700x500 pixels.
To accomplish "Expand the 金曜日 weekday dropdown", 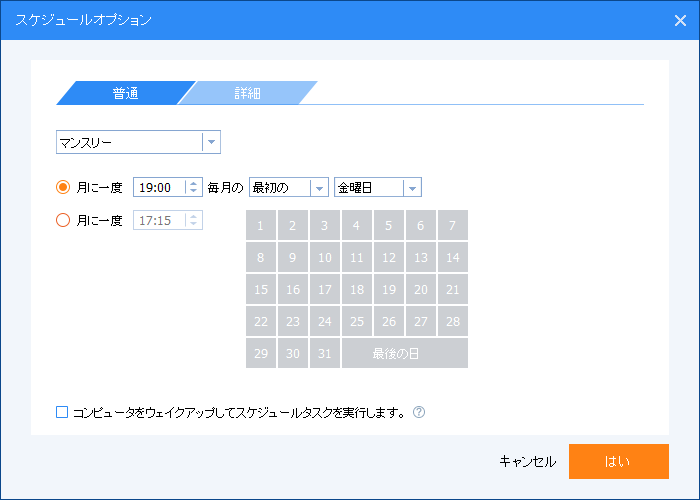I will coord(378,188).
